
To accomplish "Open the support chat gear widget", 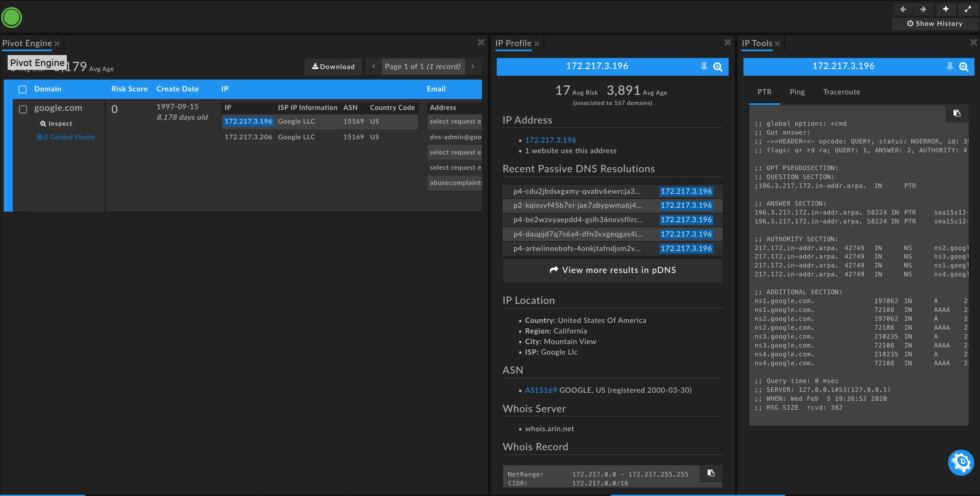I will pyautogui.click(x=961, y=463).
